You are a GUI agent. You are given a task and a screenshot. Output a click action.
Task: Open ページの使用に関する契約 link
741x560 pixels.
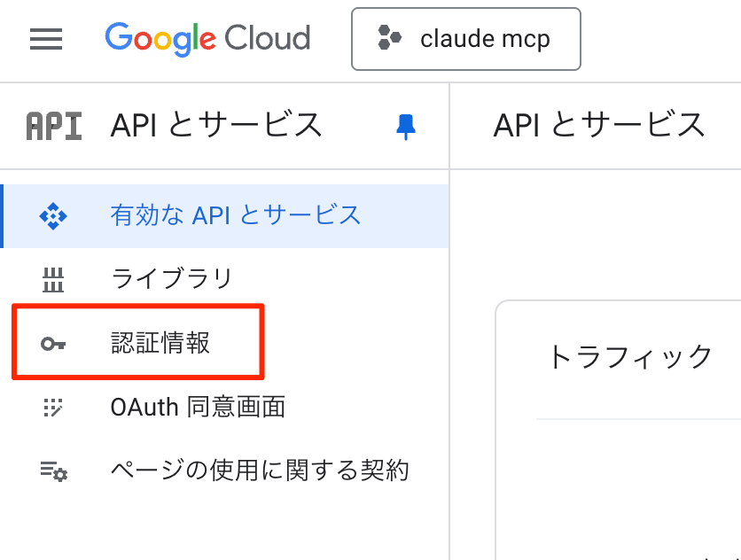click(260, 471)
